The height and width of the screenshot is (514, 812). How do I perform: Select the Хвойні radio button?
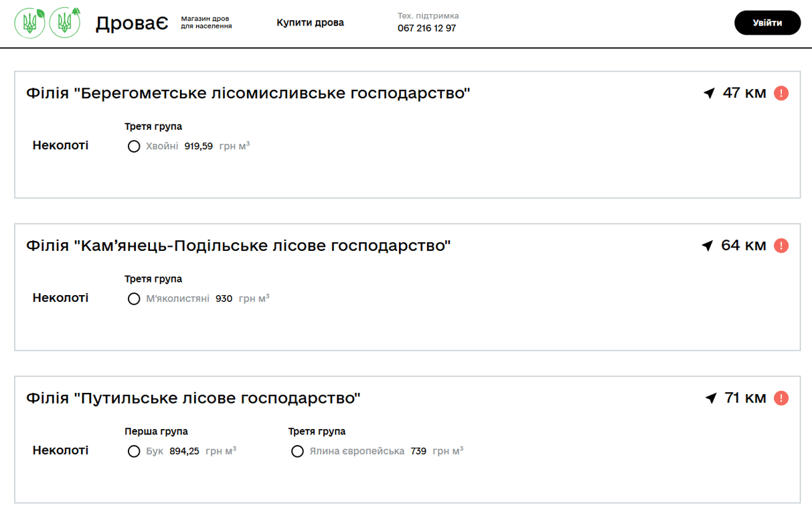[134, 146]
